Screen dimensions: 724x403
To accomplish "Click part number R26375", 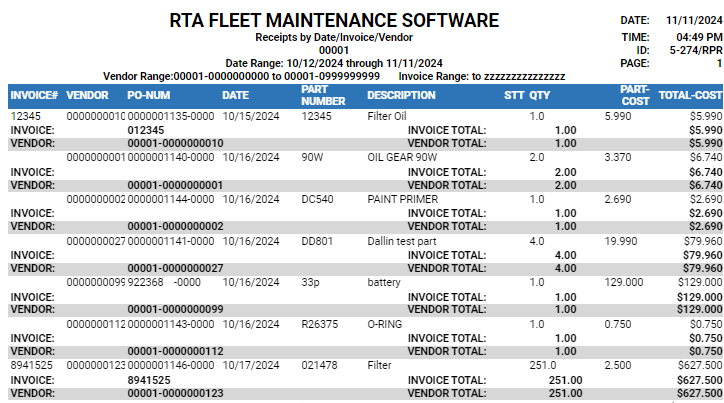I will pos(320,325).
